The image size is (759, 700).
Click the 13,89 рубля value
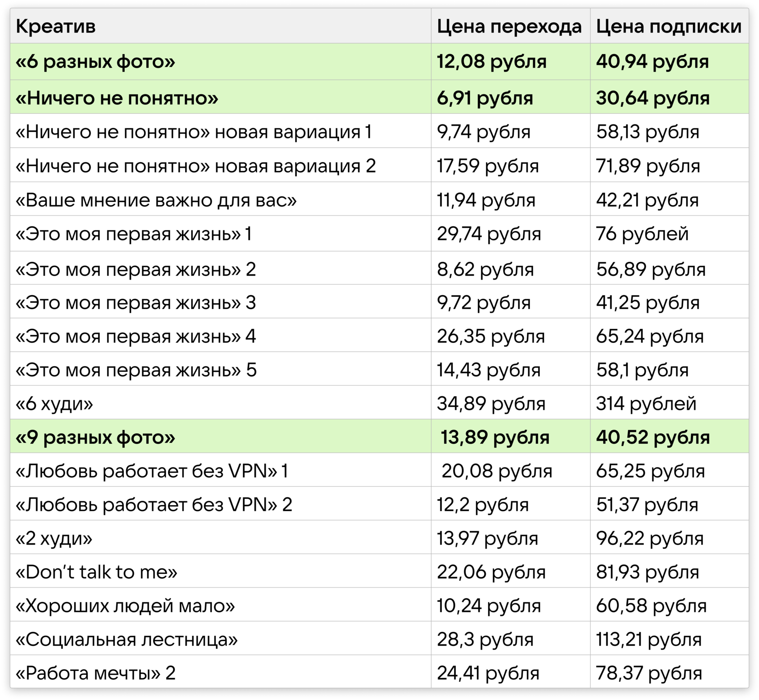(495, 437)
